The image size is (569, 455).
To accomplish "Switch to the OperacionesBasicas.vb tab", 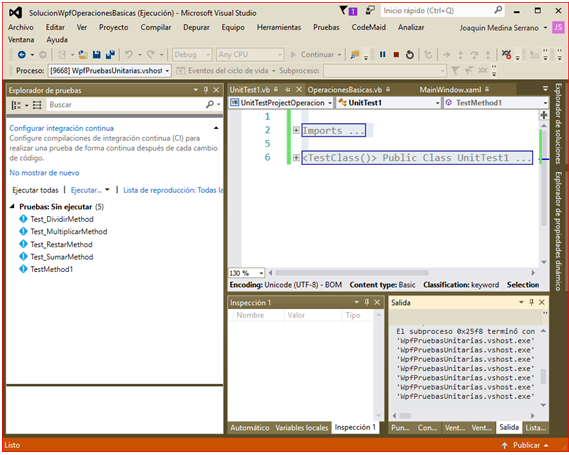I will (345, 90).
